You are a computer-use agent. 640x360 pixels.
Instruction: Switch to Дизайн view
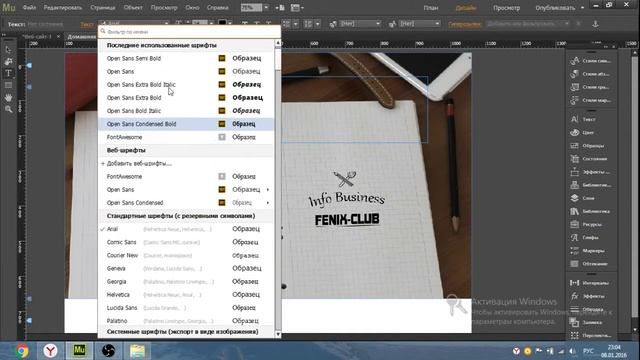click(465, 8)
